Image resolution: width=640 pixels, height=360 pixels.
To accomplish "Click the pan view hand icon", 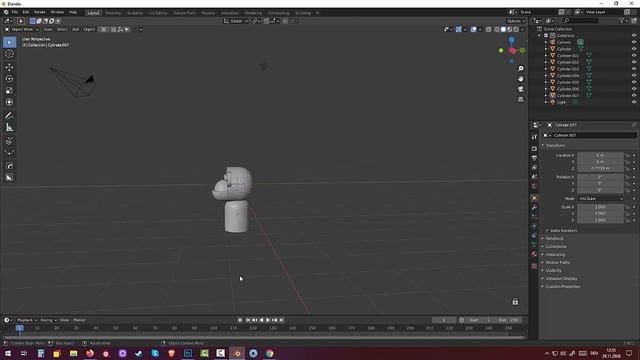I will pos(520,79).
